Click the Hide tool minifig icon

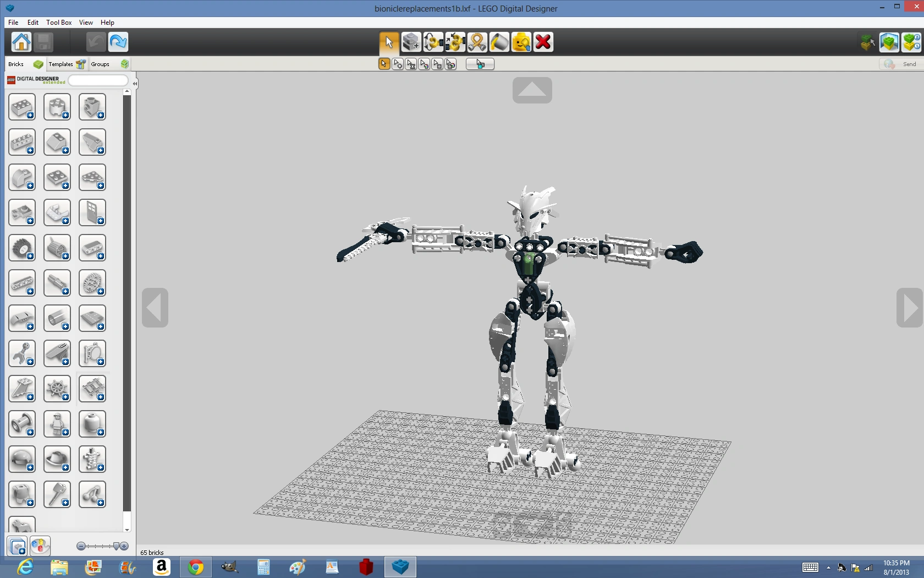pos(521,42)
